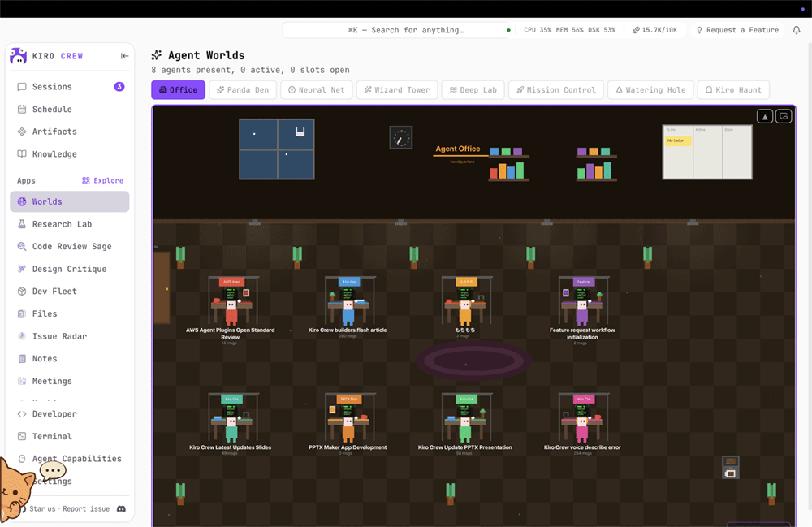The image size is (812, 527).
Task: Open the Discord icon in sidebar footer
Action: pyautogui.click(x=121, y=509)
